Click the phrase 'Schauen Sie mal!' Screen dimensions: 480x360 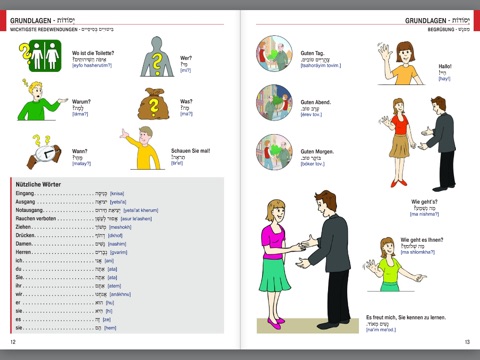[191, 151]
